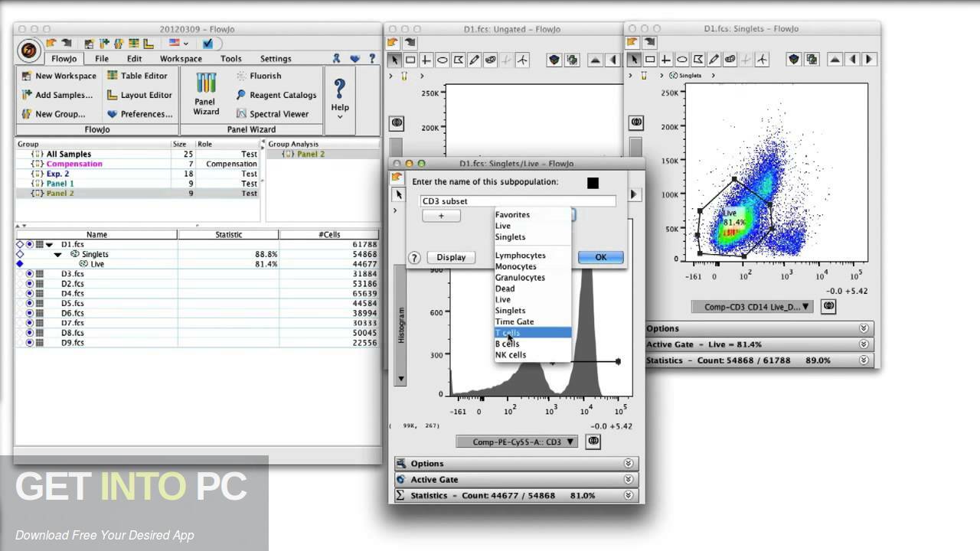Open the Workspace ribbon tab
The width and height of the screenshot is (980, 551).
(x=181, y=59)
